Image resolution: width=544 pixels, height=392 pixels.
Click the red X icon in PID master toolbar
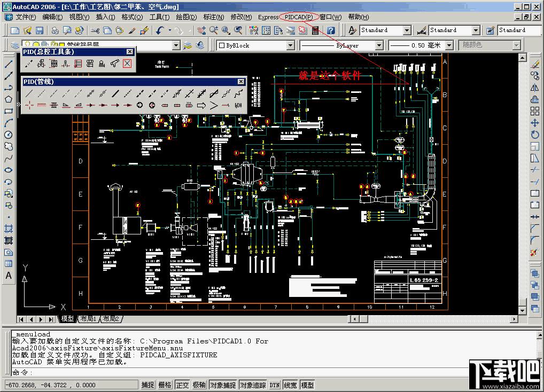point(127,64)
